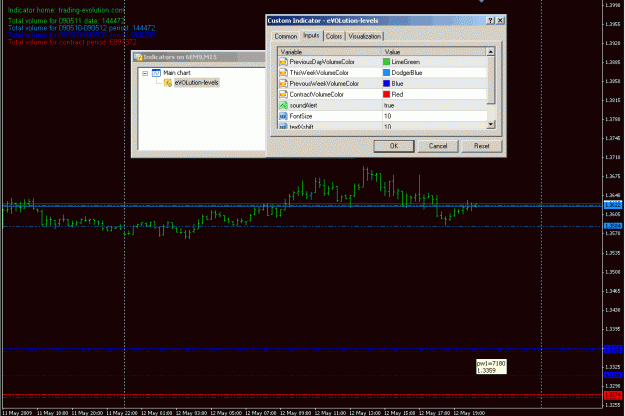Click the PrevousWeekVolumeColor row's color-type icon
Screen dimensions: 625x416
(283, 83)
